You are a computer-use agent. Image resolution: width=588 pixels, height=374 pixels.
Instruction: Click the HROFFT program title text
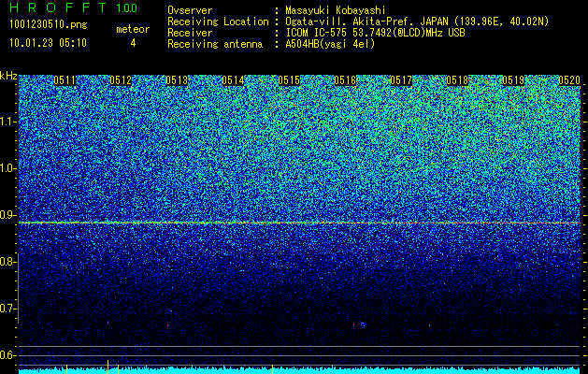click(x=58, y=7)
